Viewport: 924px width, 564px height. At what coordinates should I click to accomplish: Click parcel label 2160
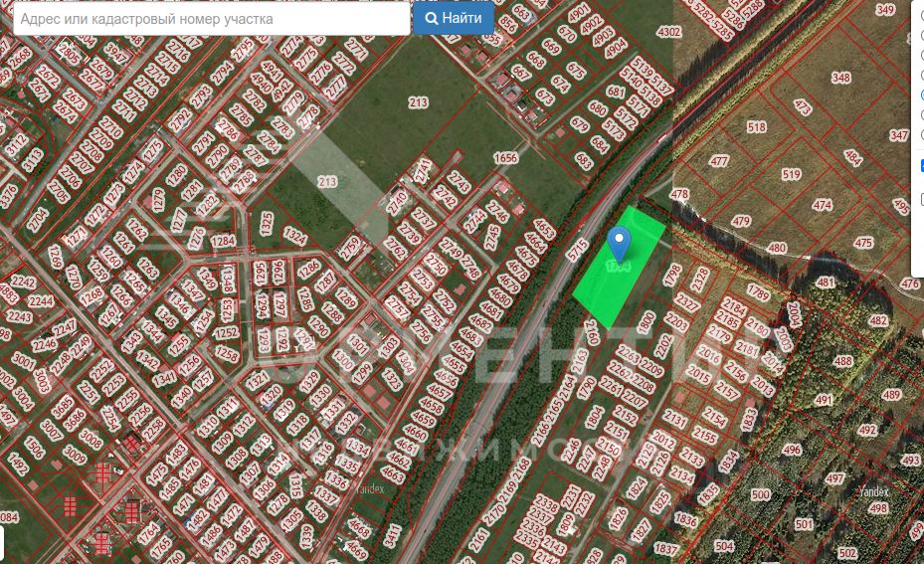(592, 332)
